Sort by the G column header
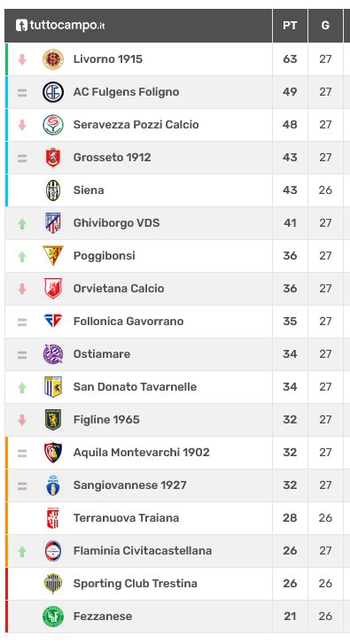Viewport: 350px width, 644px height. click(x=325, y=26)
